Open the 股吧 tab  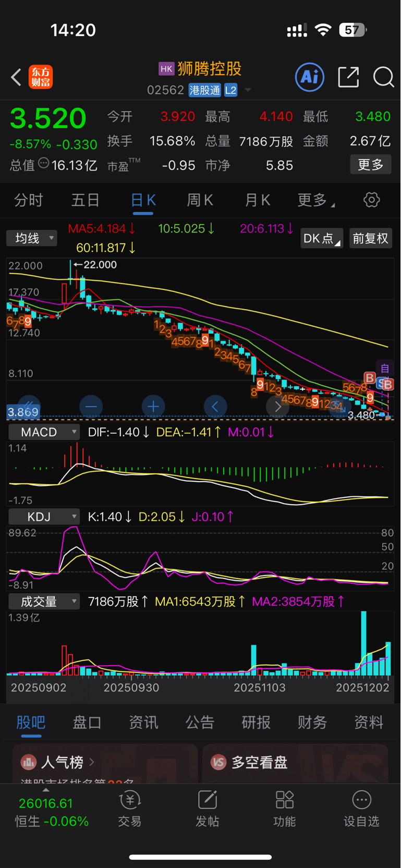click(x=31, y=722)
